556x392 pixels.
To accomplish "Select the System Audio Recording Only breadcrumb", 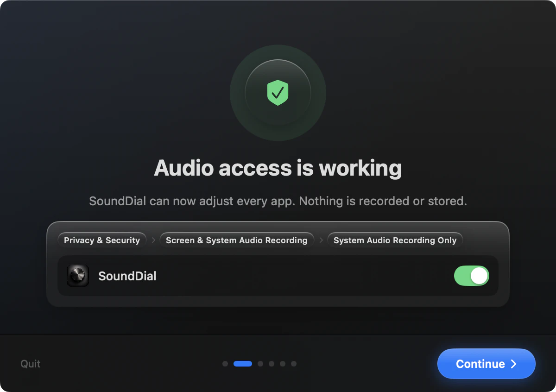I will pyautogui.click(x=395, y=240).
